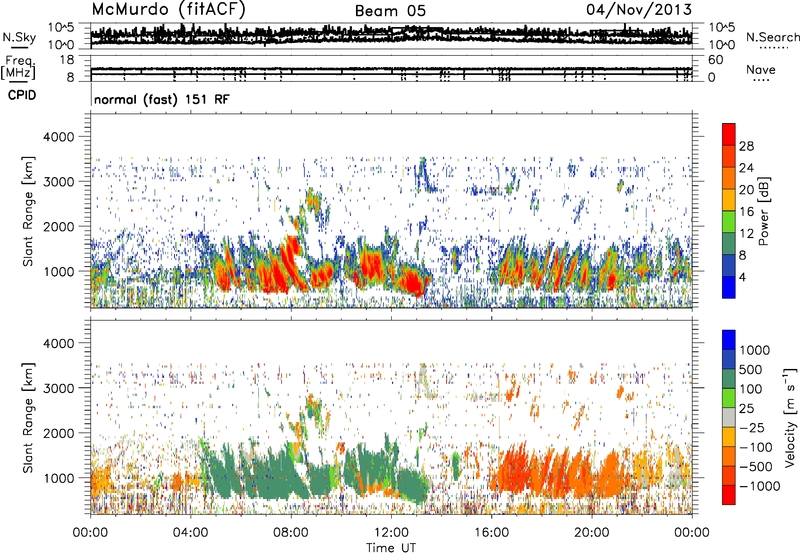Click Slant Range [km] label of power panel
Screen dimensions: 800x554
pos(28,211)
